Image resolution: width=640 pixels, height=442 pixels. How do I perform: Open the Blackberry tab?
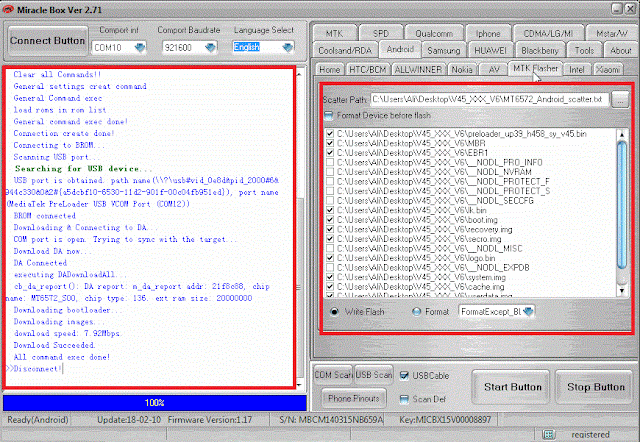pyautogui.click(x=540, y=51)
